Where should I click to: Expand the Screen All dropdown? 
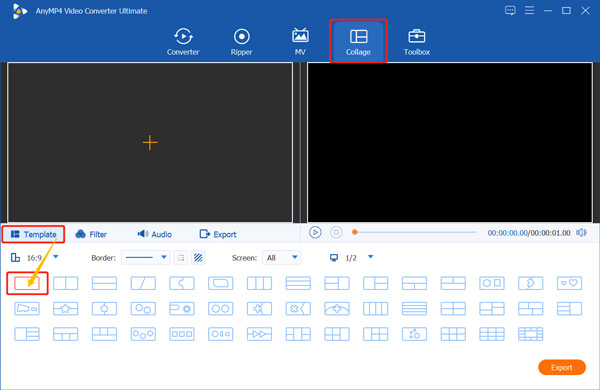282,258
